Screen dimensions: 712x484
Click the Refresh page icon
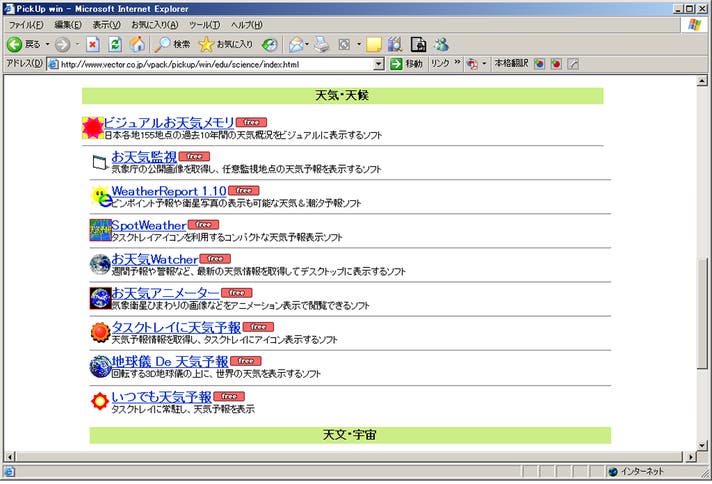115,44
